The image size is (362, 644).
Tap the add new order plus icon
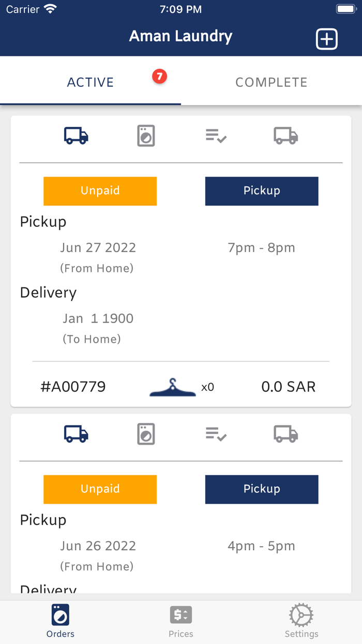point(327,39)
